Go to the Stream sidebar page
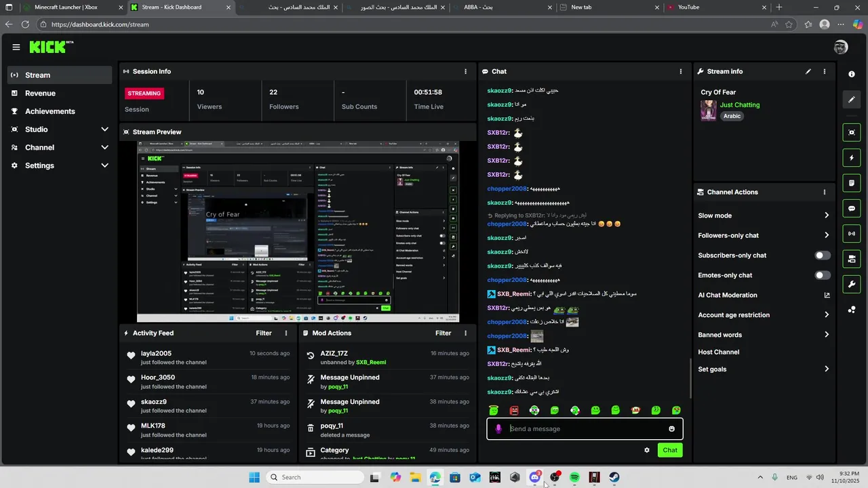The width and height of the screenshot is (868, 488). [x=60, y=75]
